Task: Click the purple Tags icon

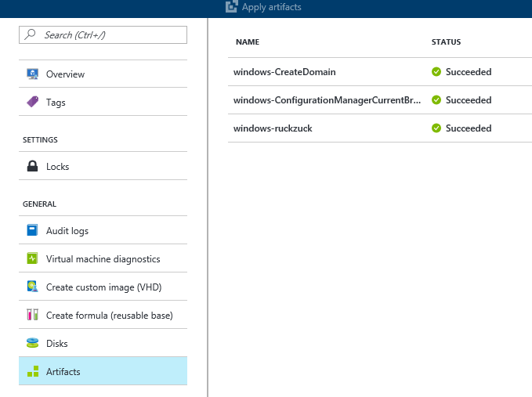Action: (33, 102)
